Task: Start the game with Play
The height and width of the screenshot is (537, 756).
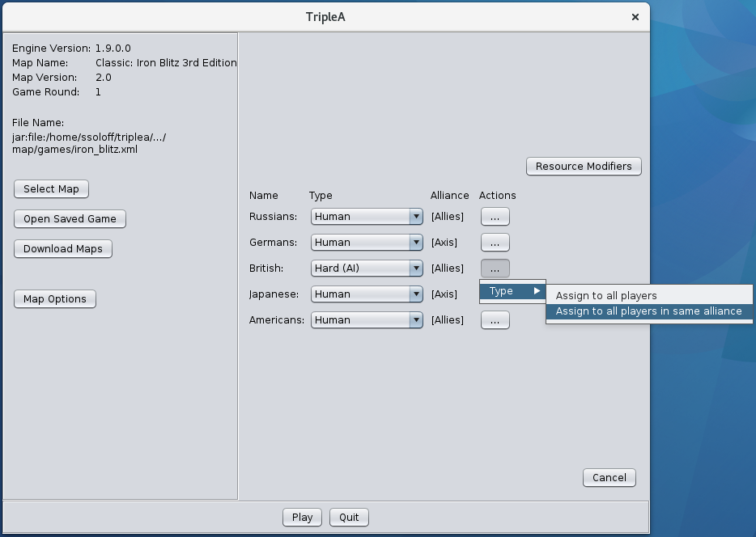Action: (302, 518)
